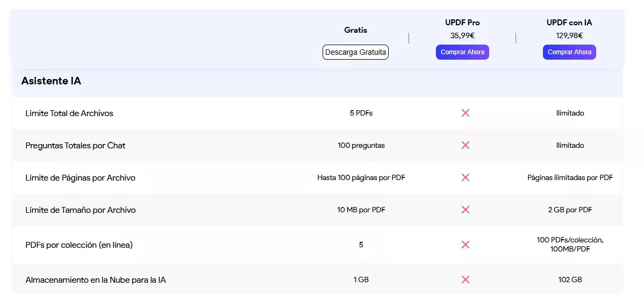Click the red X in Límite de Páginas por Archivo row
The image size is (644, 294).
pos(466,177)
